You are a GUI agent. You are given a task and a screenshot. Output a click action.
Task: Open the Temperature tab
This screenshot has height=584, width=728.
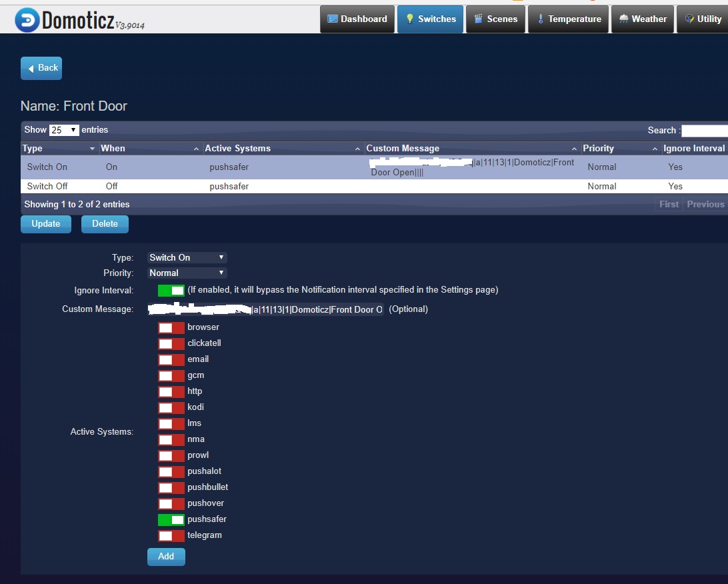click(x=568, y=19)
